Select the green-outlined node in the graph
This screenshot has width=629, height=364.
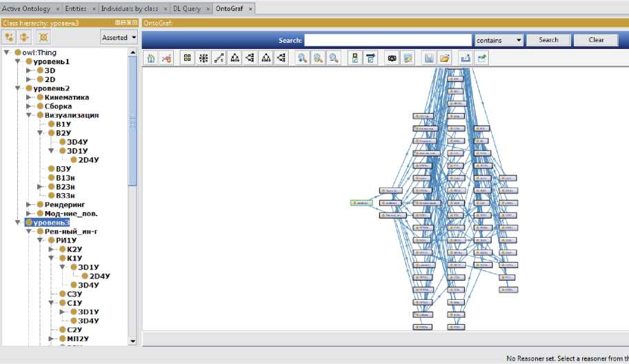361,203
